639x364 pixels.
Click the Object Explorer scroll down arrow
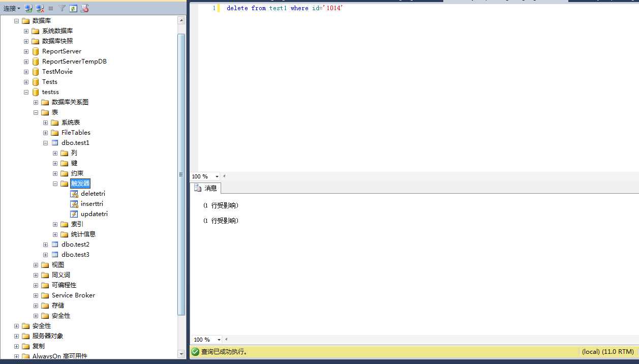[181, 354]
